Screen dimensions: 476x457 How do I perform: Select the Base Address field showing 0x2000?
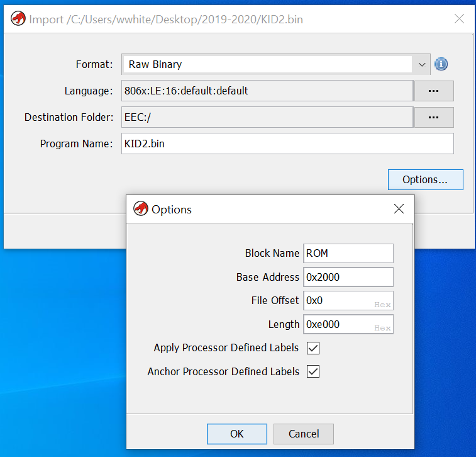348,277
